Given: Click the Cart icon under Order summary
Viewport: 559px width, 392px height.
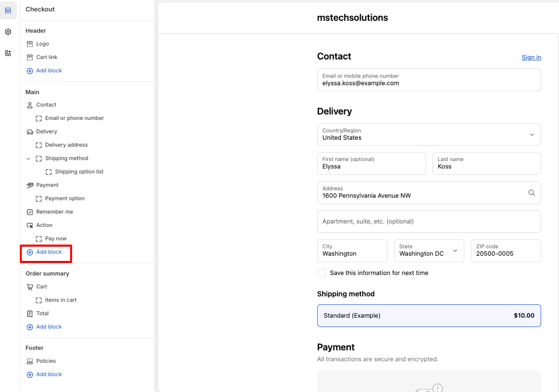Looking at the screenshot, I should click(x=30, y=287).
